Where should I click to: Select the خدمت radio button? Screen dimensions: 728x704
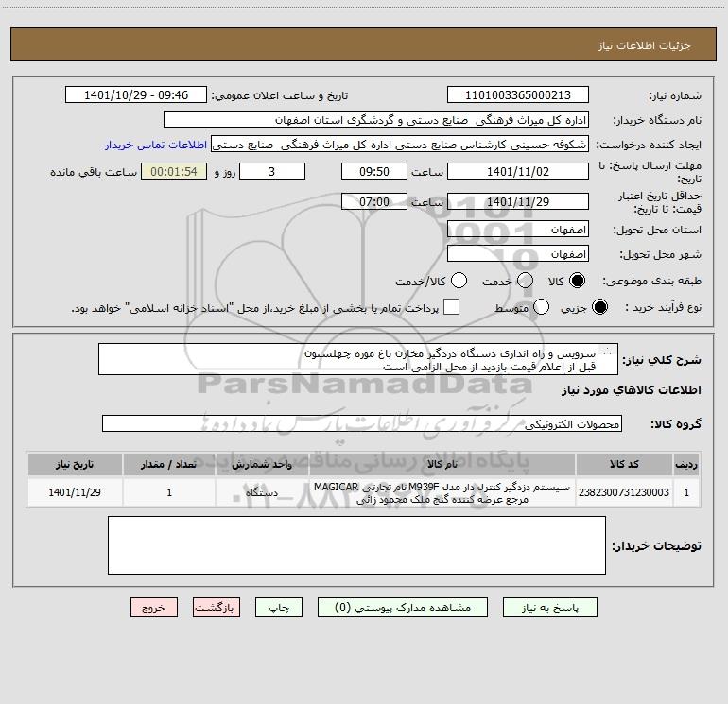(525, 281)
